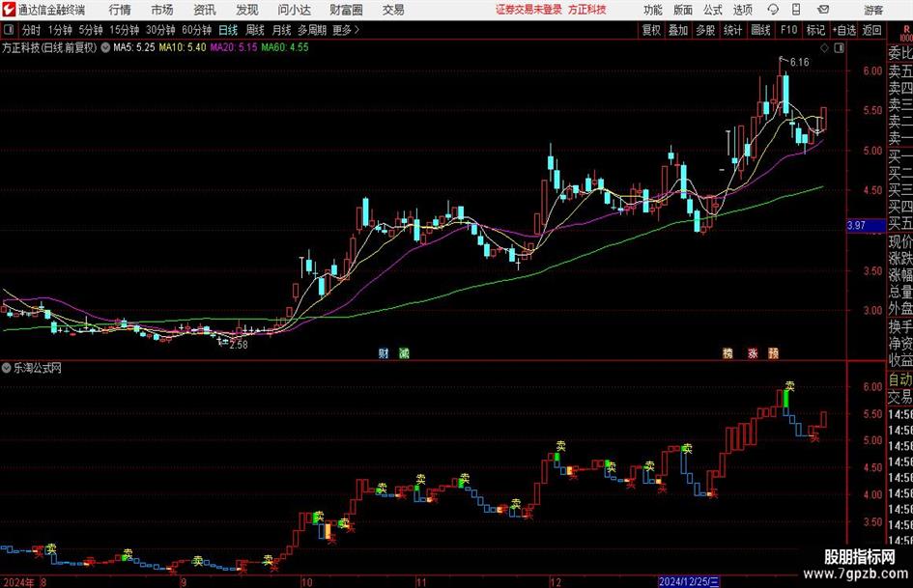Click the MA5: 5.25 value
913x588 pixels.
[134, 47]
